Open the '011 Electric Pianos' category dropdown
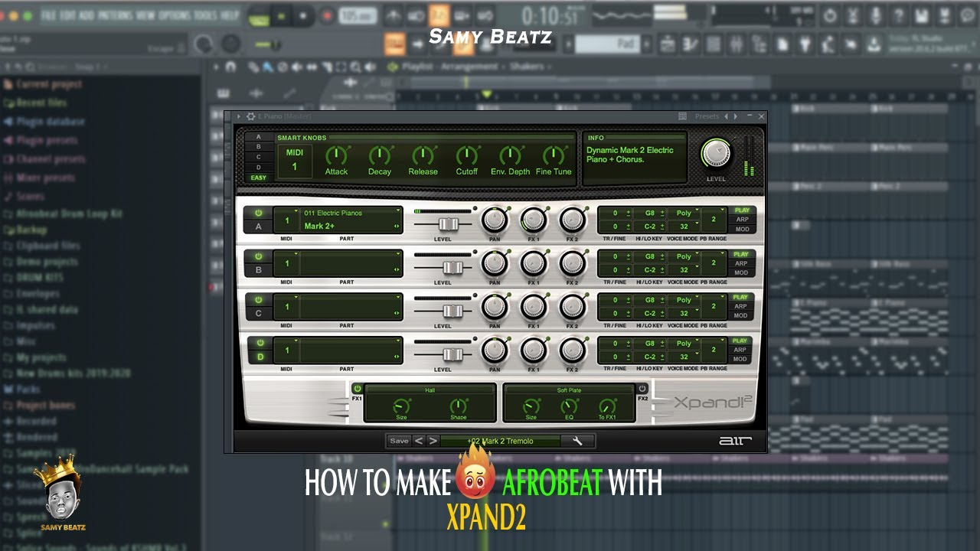 tap(351, 213)
